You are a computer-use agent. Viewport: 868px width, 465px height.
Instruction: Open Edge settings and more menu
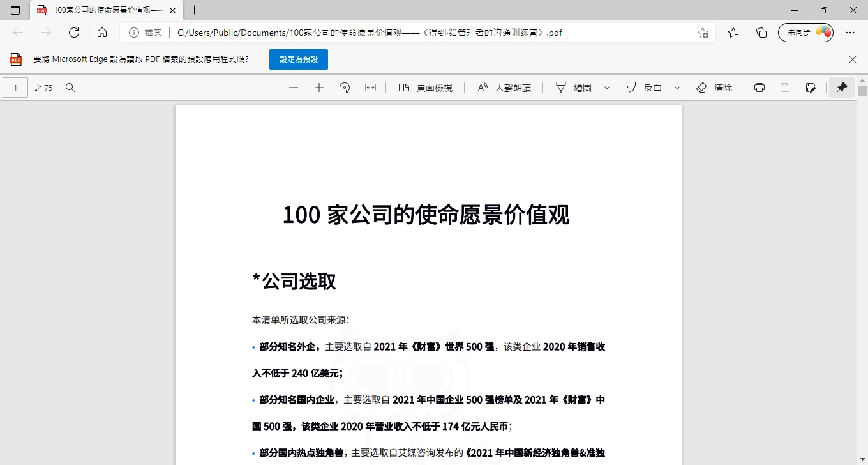(x=850, y=33)
